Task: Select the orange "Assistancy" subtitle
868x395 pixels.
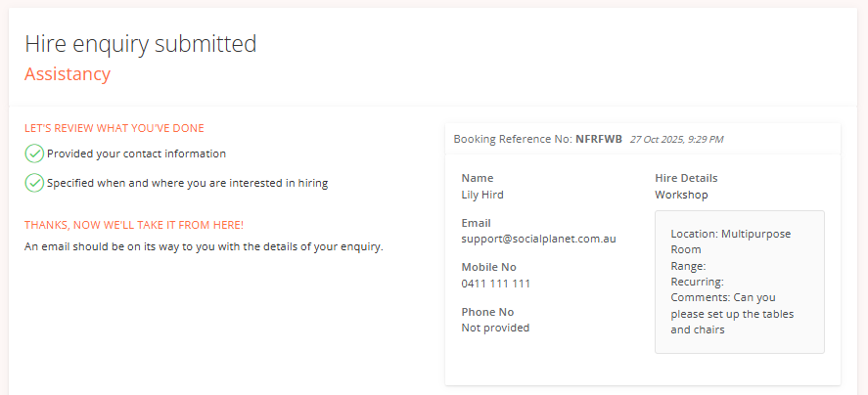Action: [x=68, y=73]
